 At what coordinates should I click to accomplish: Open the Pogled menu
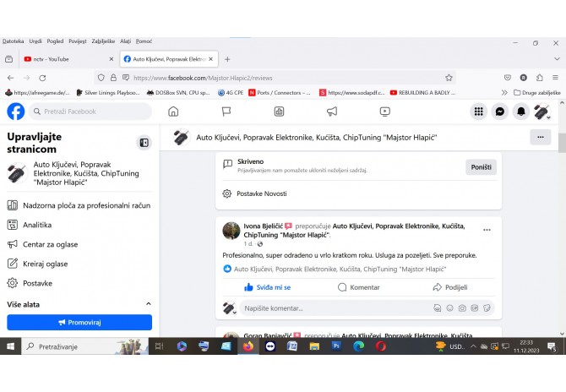click(55, 41)
